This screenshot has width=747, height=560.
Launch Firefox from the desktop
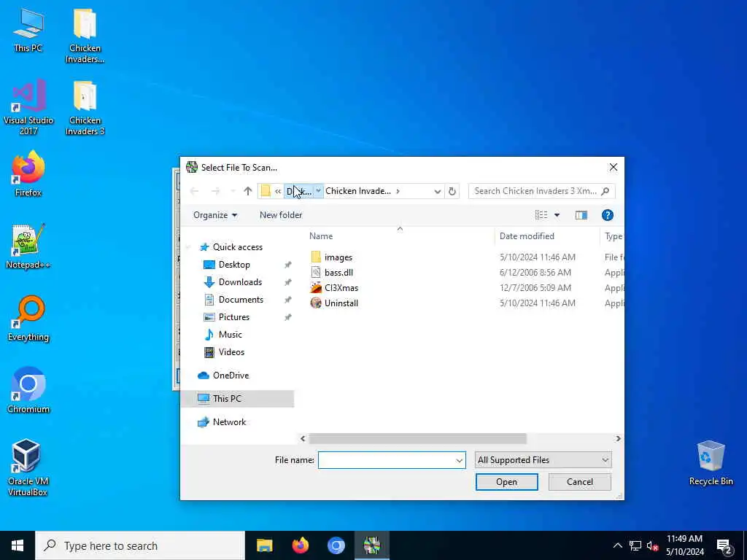click(x=28, y=174)
